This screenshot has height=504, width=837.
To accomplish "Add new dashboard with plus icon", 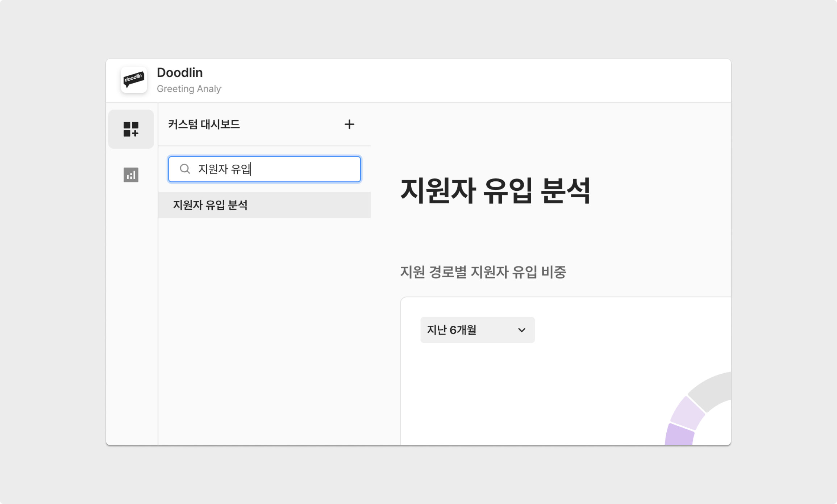I will pyautogui.click(x=349, y=125).
